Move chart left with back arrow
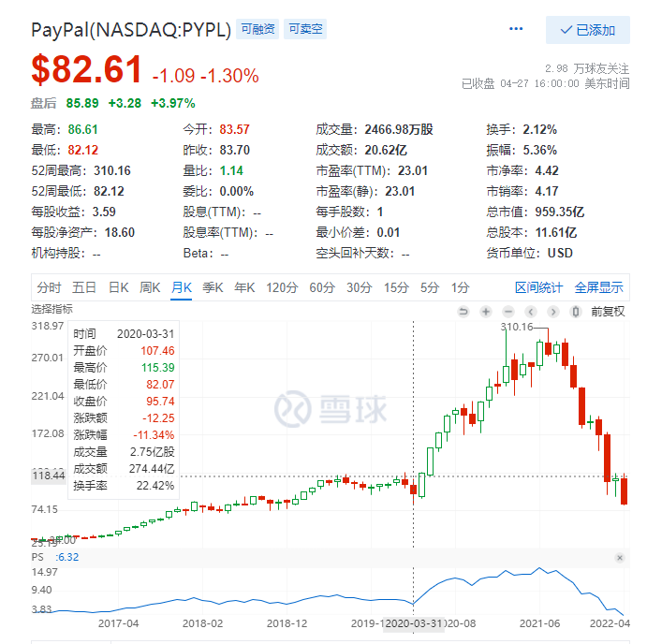 tap(531, 312)
